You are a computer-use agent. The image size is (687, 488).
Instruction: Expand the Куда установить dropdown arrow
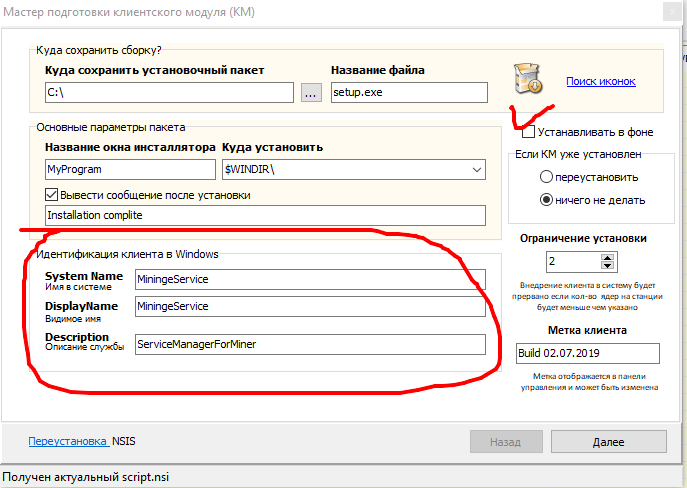tap(477, 170)
